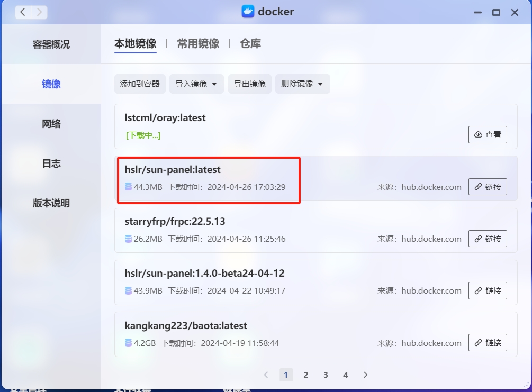Open the 链接 link for kangkang223/baota image

(488, 343)
